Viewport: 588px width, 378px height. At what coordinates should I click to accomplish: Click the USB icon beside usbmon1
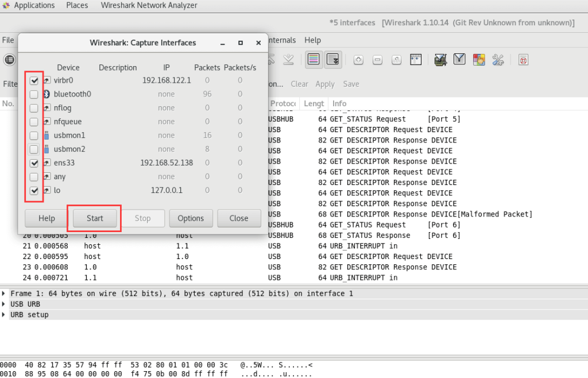pos(47,136)
